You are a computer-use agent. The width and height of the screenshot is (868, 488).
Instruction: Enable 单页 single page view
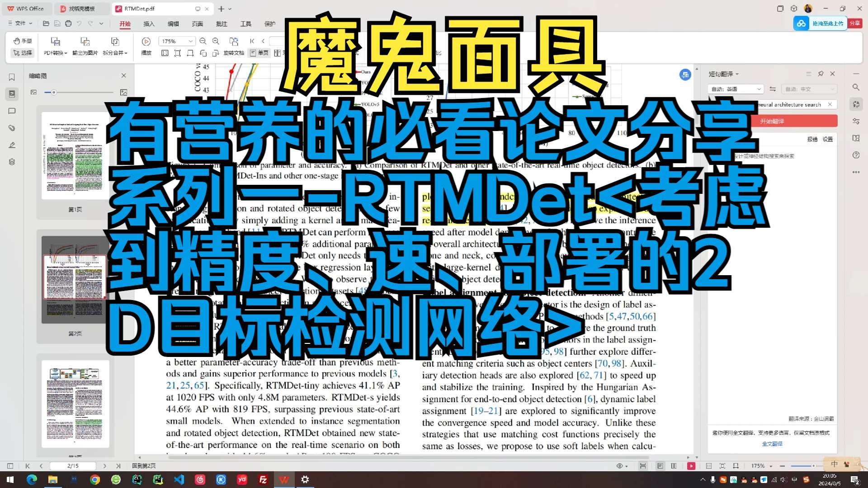tap(259, 53)
